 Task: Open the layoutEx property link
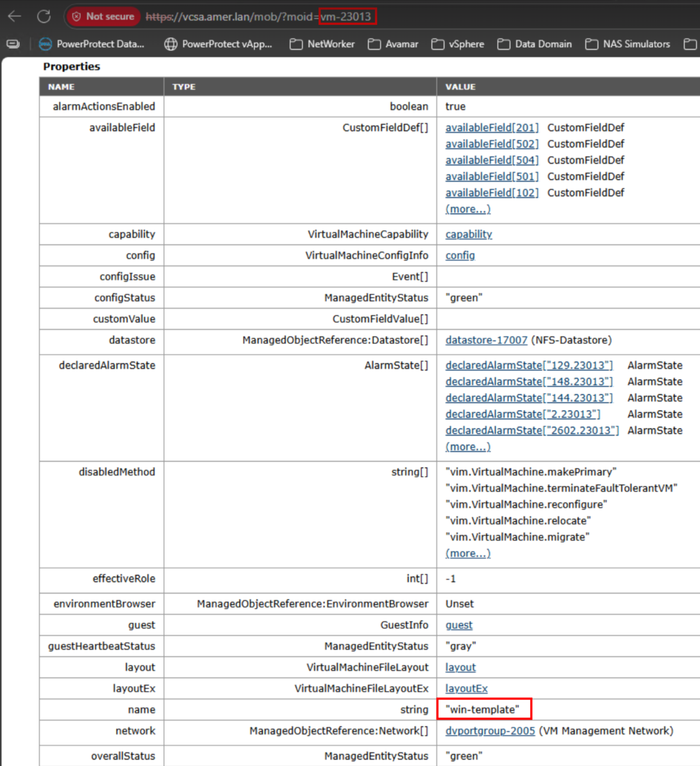tap(466, 688)
